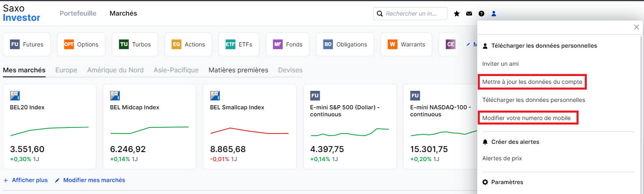Image resolution: width=644 pixels, height=194 pixels.
Task: Select the OPT Options product button
Action: click(x=81, y=44)
